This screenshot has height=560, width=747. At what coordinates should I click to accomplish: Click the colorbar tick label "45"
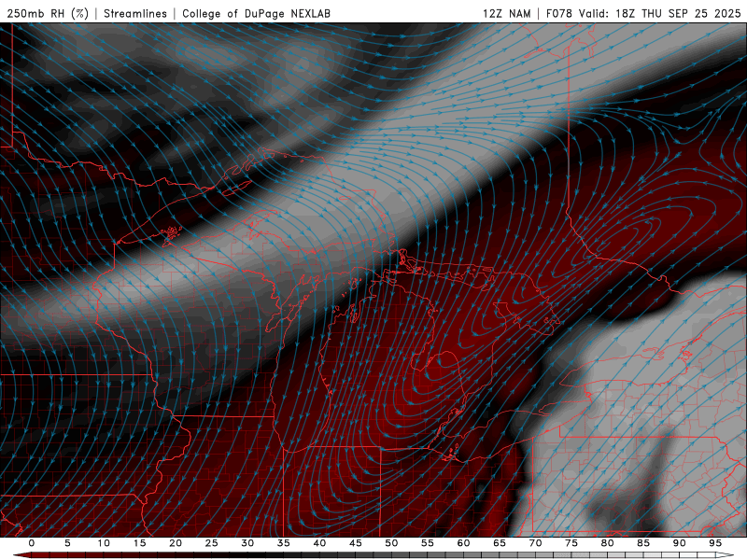[356, 543]
